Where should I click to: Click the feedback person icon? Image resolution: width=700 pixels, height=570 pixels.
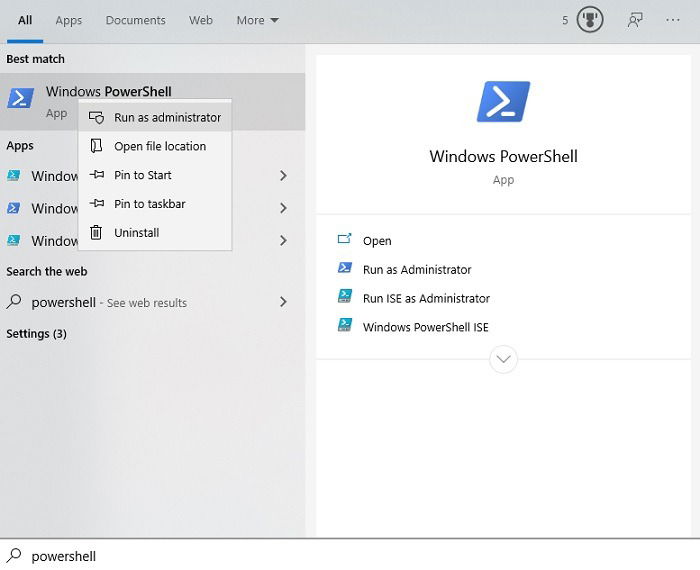point(635,20)
